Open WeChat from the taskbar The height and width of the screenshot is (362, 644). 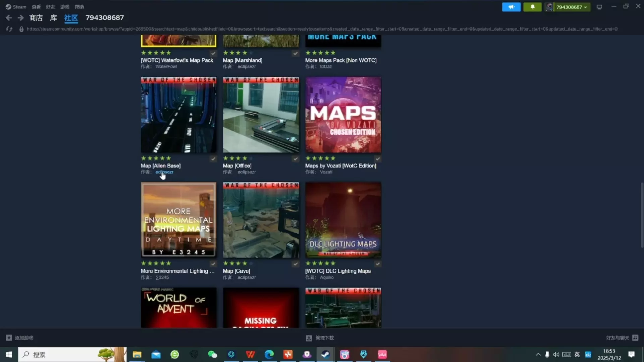click(x=212, y=354)
